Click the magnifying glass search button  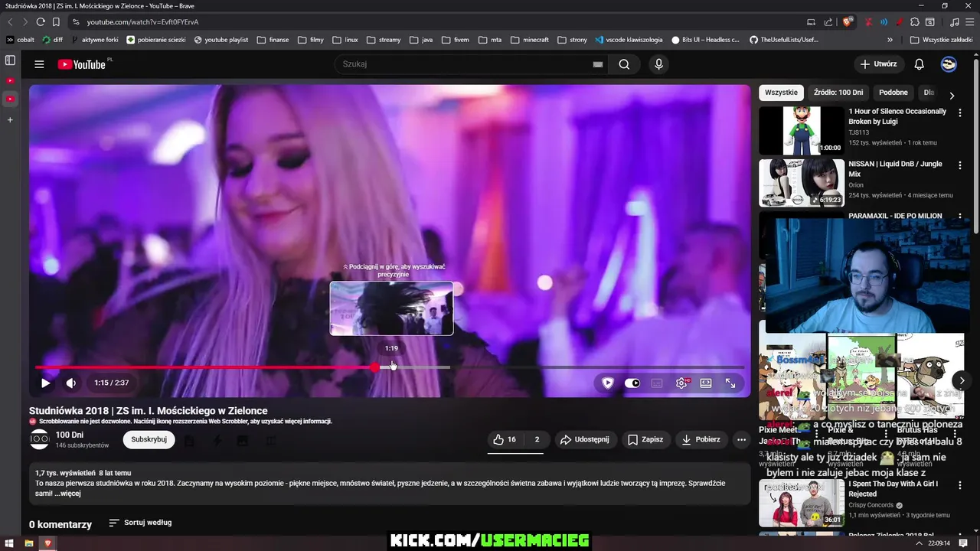pos(624,64)
